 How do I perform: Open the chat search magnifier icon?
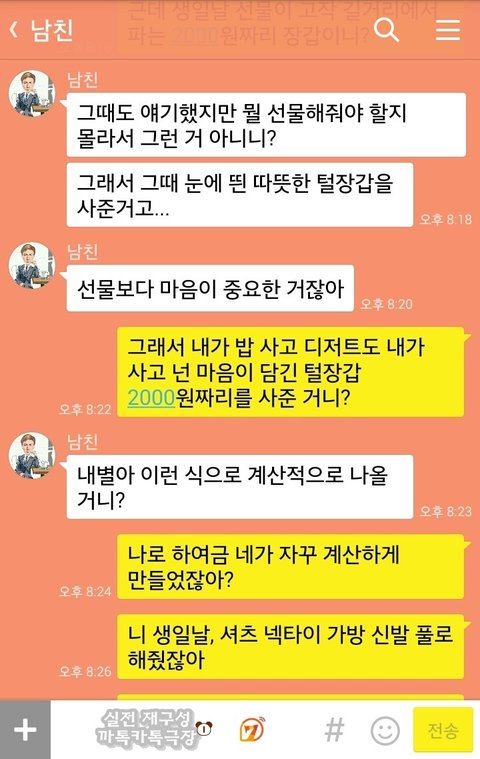pos(387,29)
